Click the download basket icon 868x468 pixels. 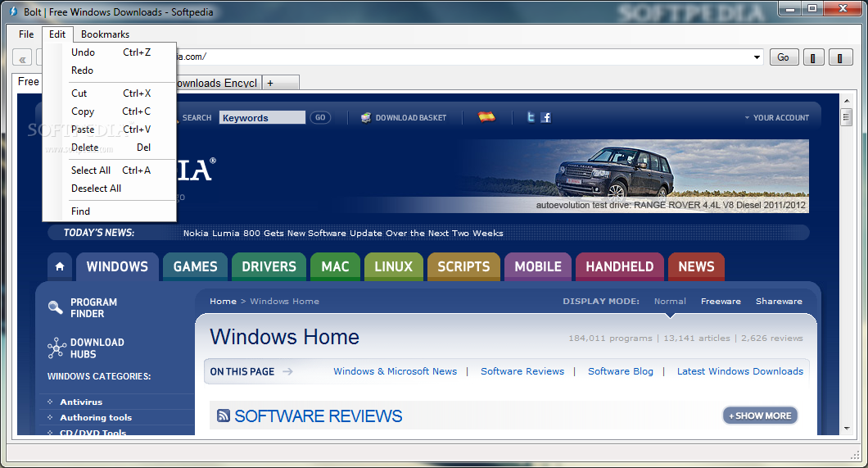366,117
